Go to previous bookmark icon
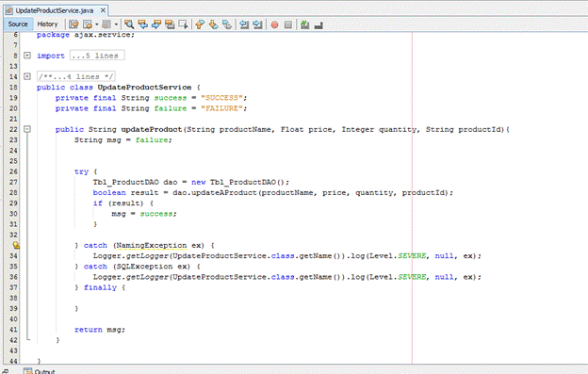588x374 pixels. coord(200,24)
